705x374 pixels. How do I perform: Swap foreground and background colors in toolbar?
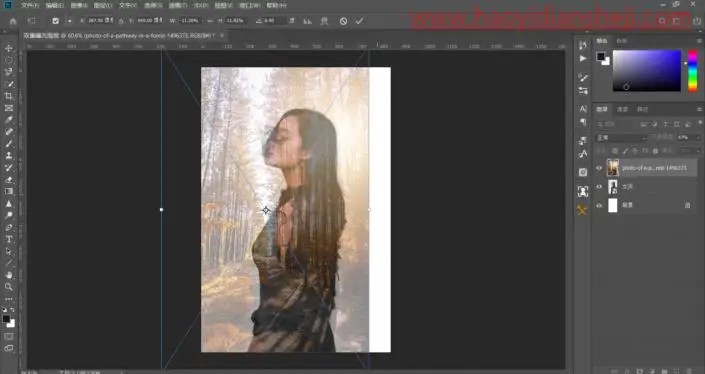[12, 310]
